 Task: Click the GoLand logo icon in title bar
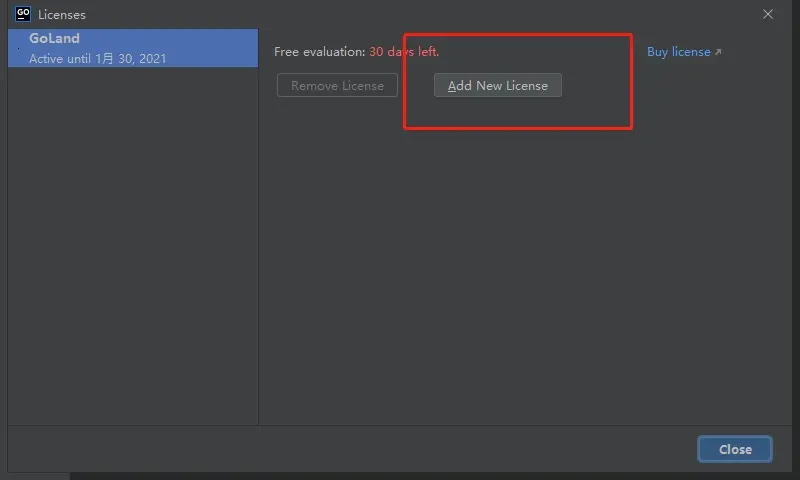(23, 14)
